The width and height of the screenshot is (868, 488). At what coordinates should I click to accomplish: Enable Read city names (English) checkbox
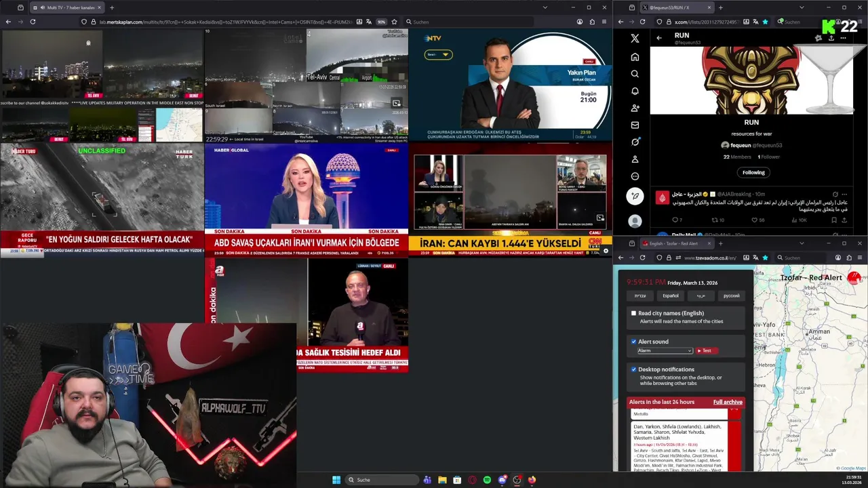tap(634, 313)
